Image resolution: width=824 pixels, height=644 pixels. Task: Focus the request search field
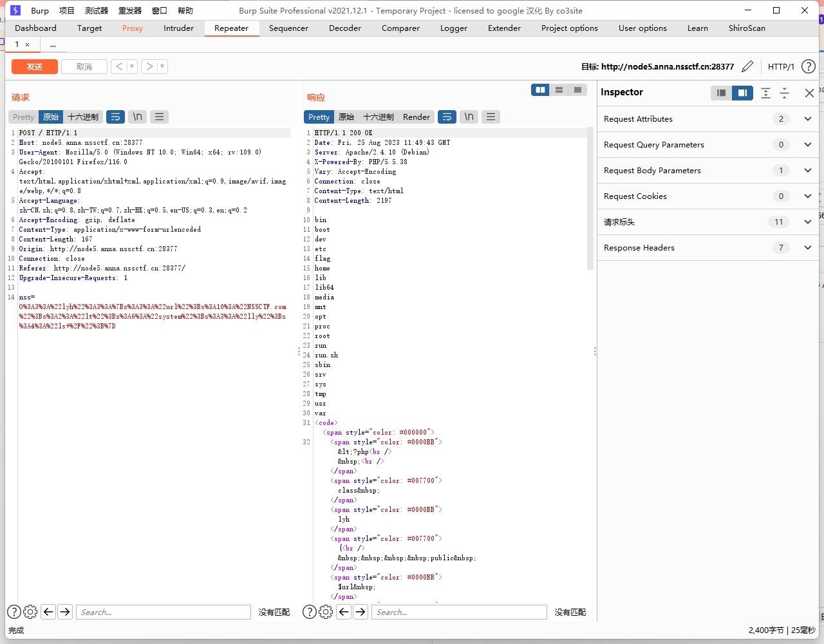[x=164, y=612]
